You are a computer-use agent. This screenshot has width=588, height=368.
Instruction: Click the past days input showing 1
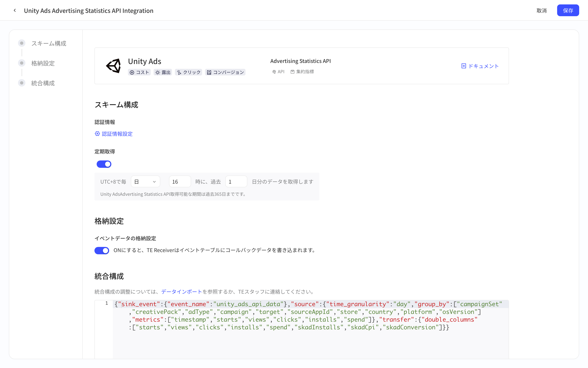(x=236, y=182)
